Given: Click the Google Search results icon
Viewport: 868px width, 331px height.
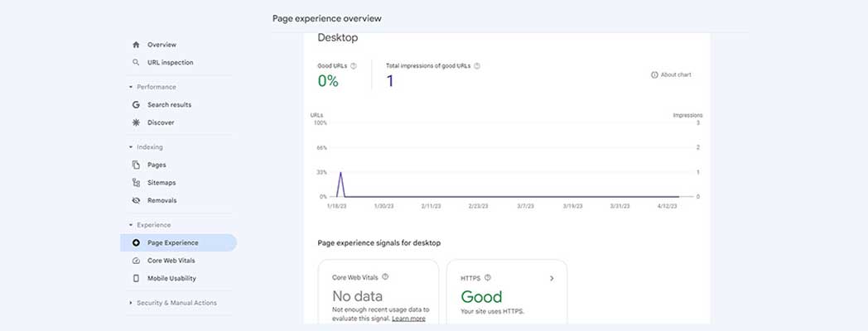Looking at the screenshot, I should [136, 105].
